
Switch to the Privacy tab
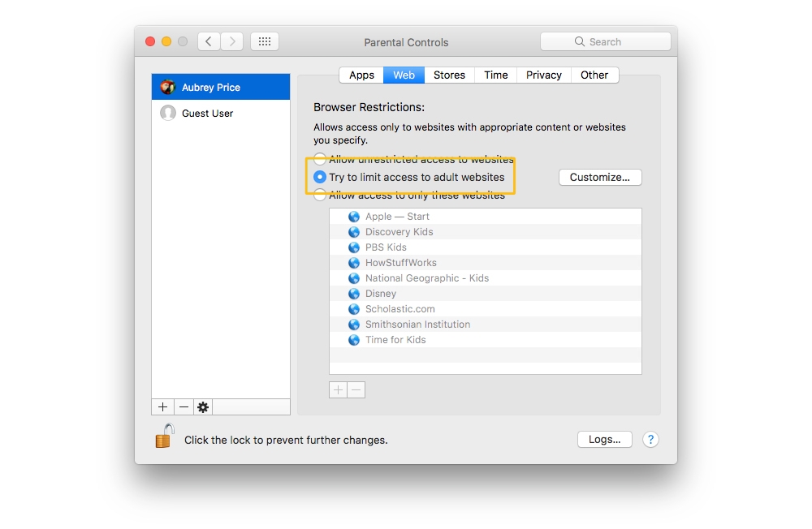(x=544, y=75)
